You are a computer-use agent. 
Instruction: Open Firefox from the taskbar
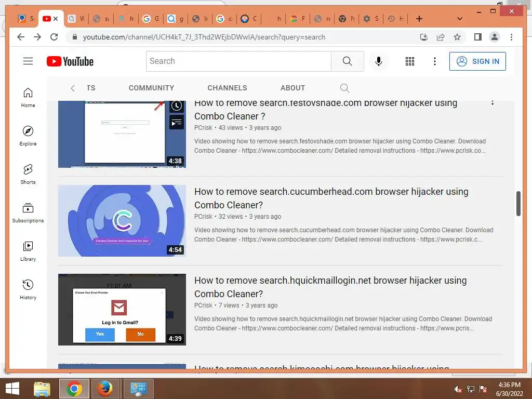point(105,389)
